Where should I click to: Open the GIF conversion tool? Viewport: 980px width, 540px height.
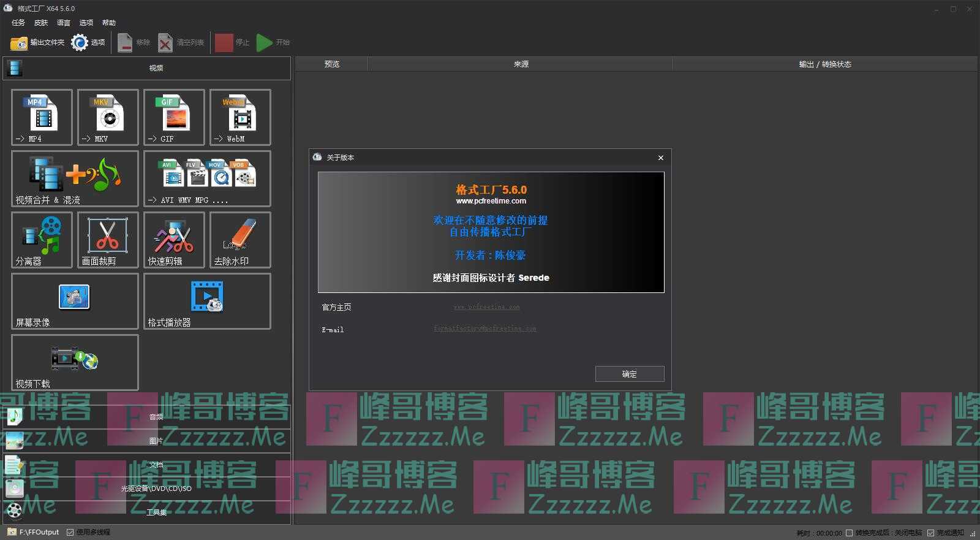coord(174,117)
